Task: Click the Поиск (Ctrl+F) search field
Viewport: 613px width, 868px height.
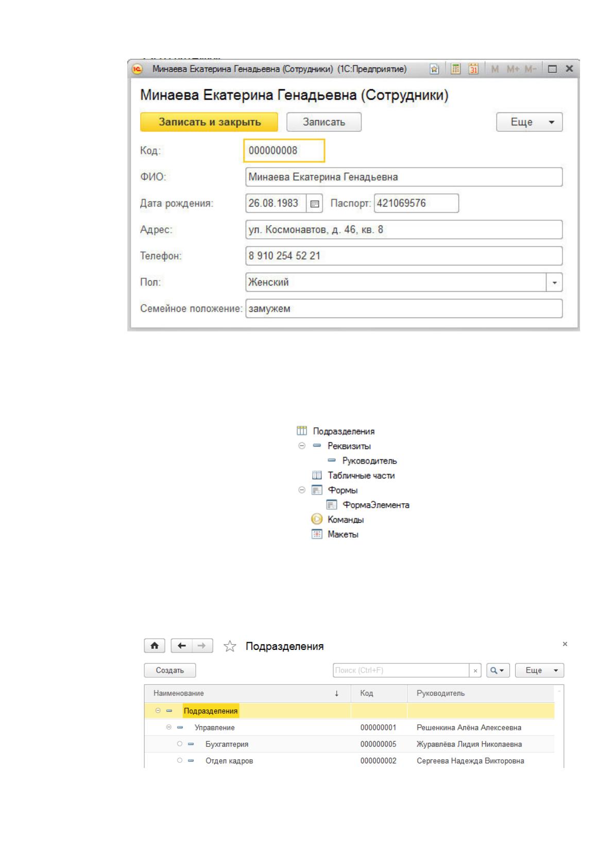Action: coord(401,671)
